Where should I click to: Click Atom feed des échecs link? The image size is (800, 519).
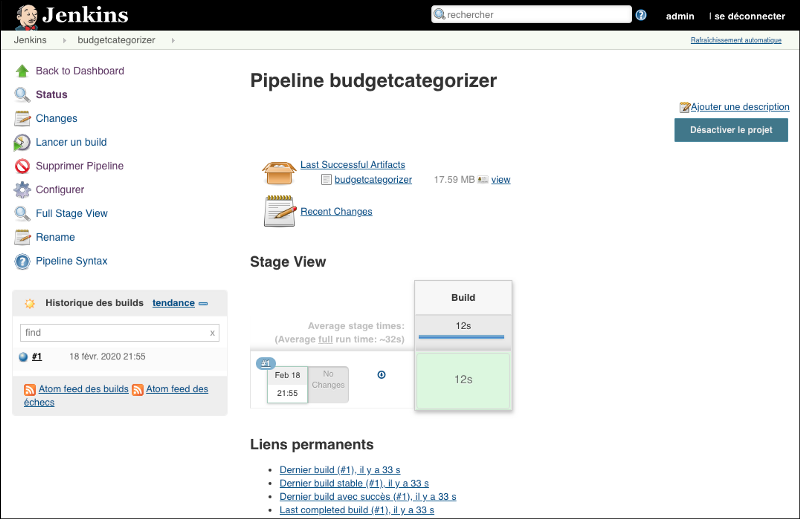coord(177,389)
